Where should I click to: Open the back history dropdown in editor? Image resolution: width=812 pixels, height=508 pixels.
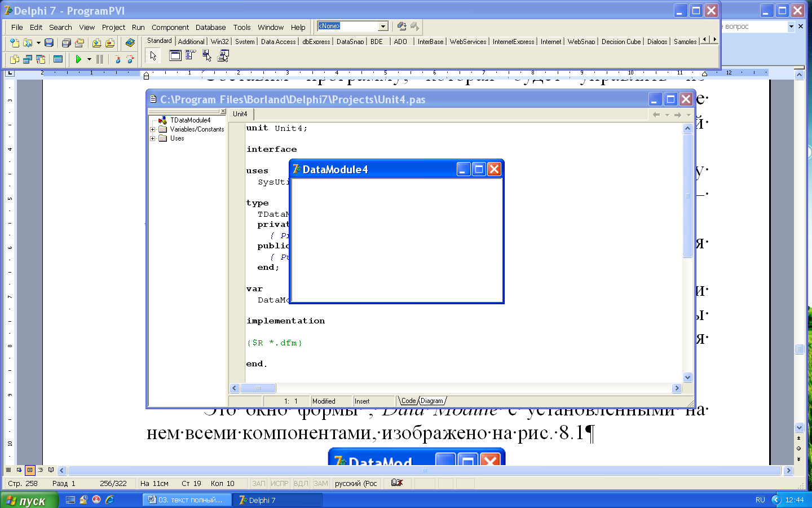(667, 115)
